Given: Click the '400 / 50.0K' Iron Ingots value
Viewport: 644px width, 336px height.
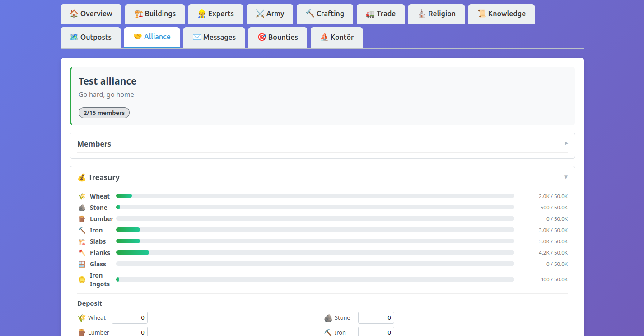Looking at the screenshot, I should click(x=554, y=279).
